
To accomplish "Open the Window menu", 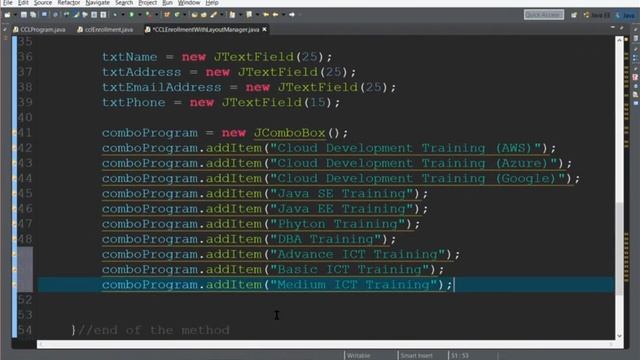I will [189, 3].
